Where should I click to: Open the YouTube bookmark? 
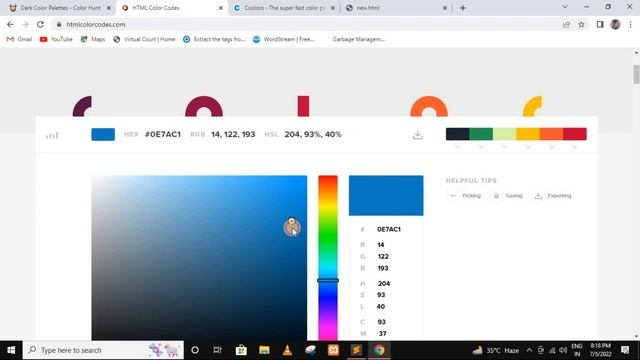tap(56, 39)
